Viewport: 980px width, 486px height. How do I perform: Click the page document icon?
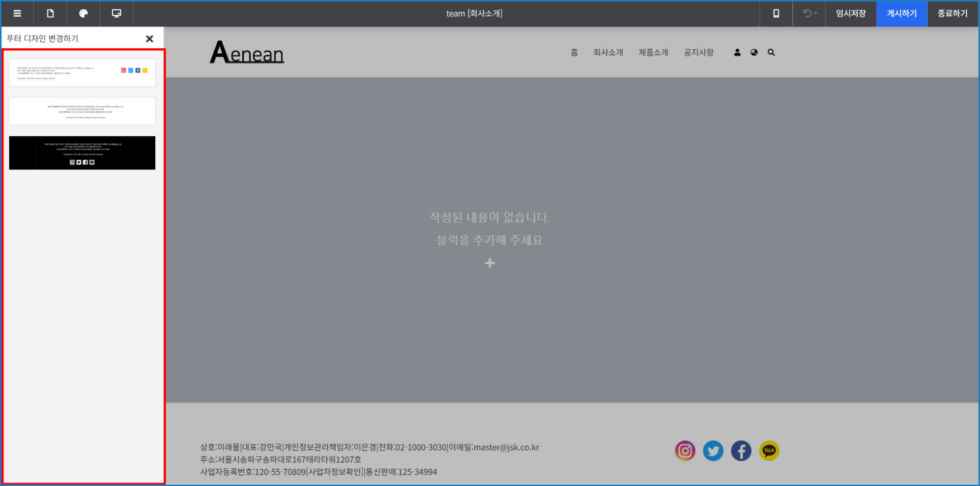(50, 14)
